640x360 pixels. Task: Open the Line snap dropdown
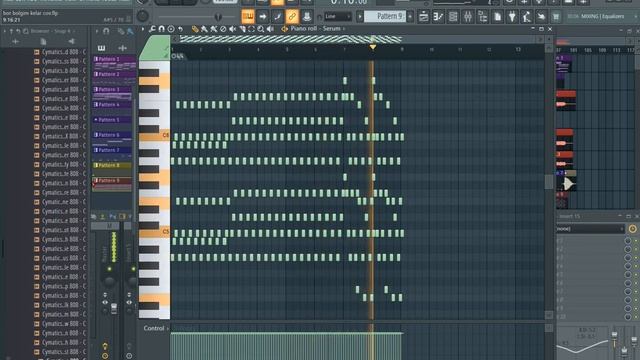tap(338, 16)
